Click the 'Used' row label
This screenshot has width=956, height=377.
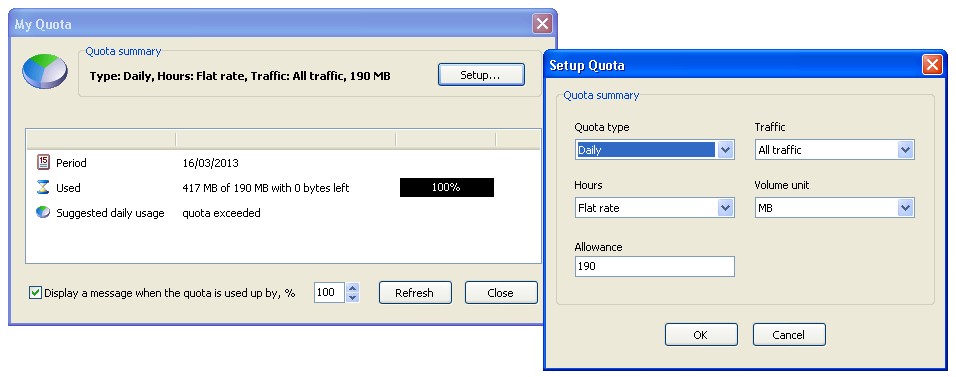(x=68, y=188)
